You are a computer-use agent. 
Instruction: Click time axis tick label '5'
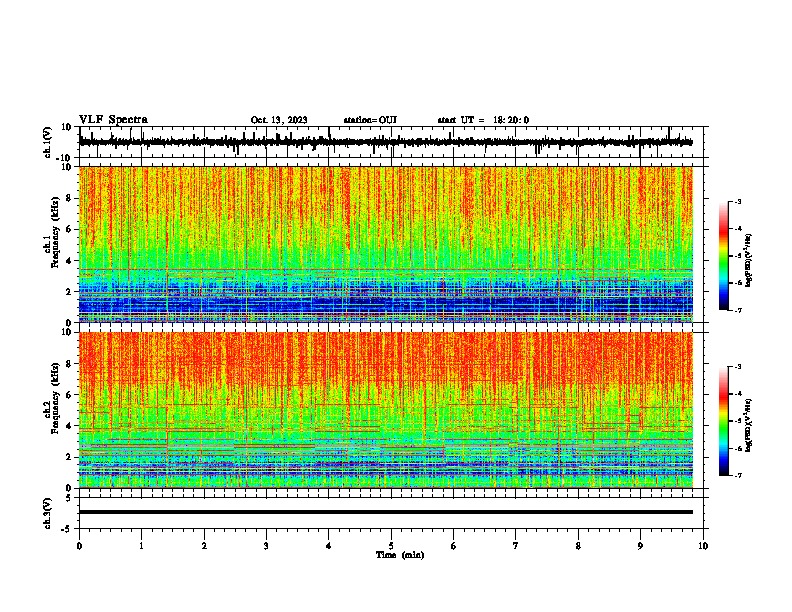click(x=391, y=546)
